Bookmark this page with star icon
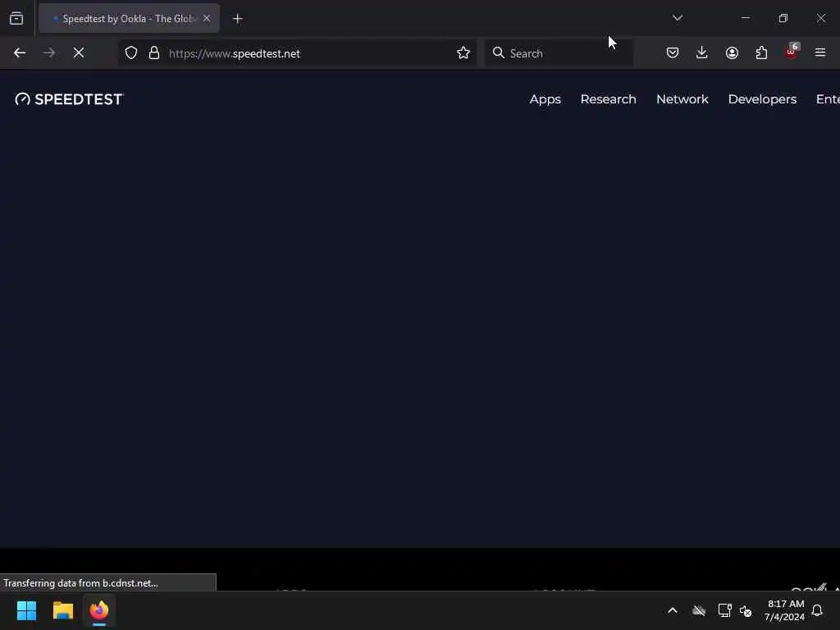Image resolution: width=840 pixels, height=630 pixels. coord(463,53)
